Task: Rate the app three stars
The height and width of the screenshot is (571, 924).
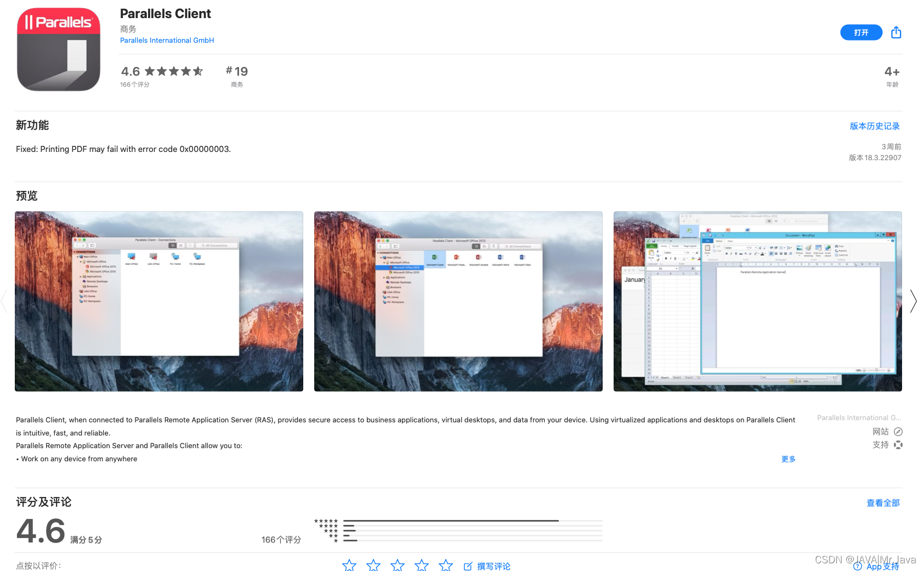Action: pos(397,565)
